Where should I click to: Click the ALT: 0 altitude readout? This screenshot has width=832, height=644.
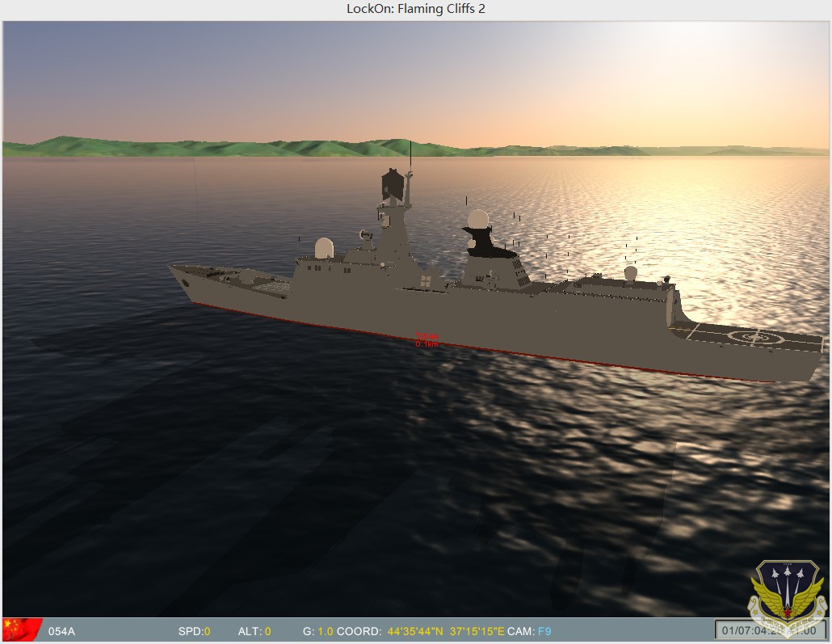pos(254,631)
